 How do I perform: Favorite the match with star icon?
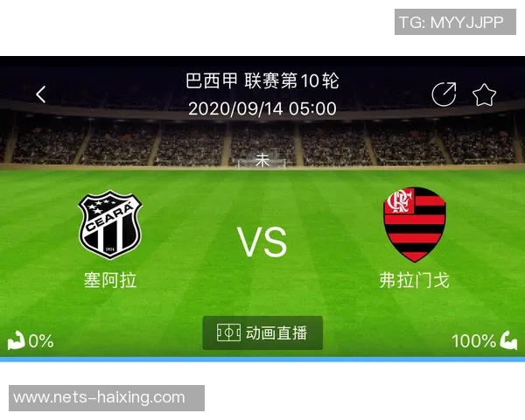coord(484,94)
